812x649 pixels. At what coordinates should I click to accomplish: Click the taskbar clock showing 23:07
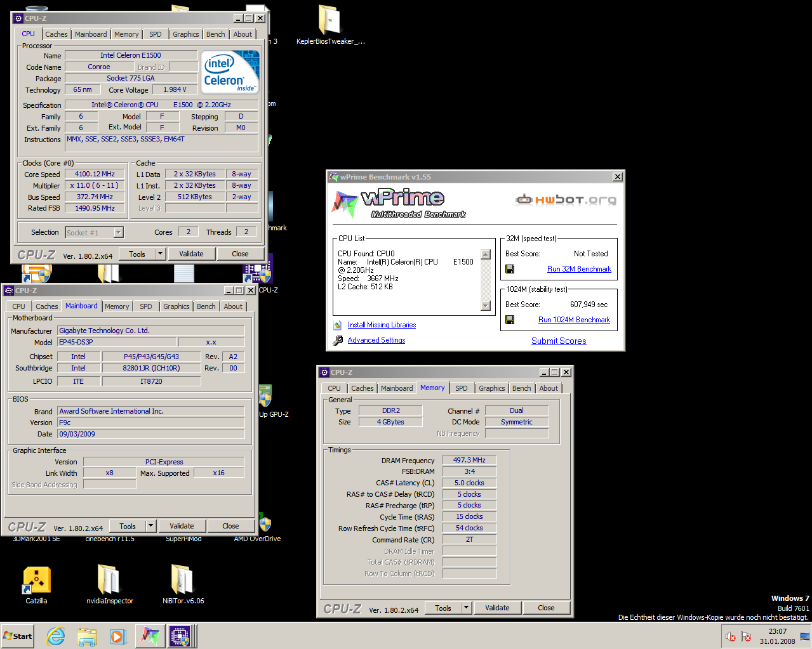(x=778, y=636)
